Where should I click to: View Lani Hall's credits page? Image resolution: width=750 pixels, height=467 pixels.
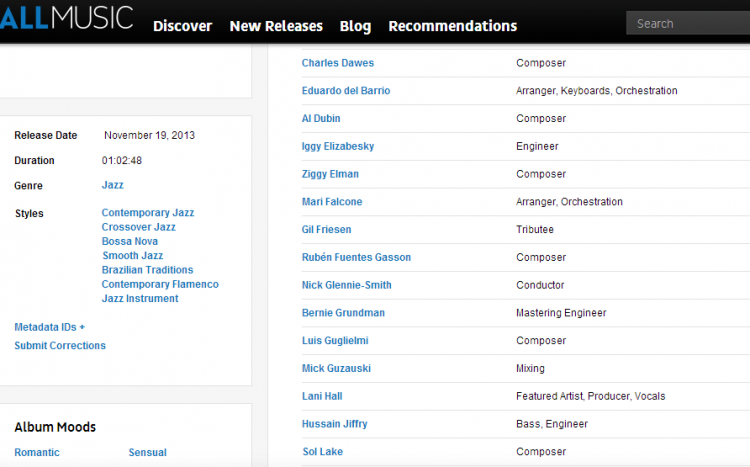click(322, 397)
